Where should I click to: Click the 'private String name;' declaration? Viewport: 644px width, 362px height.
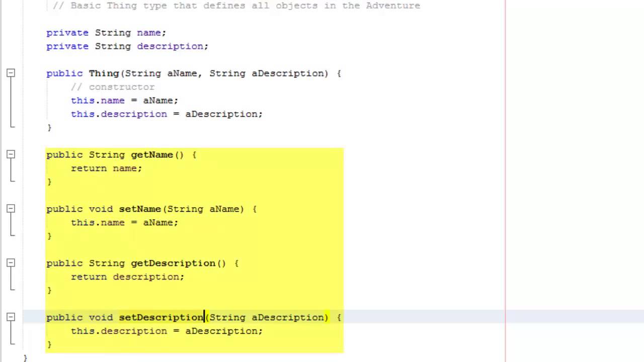click(106, 33)
